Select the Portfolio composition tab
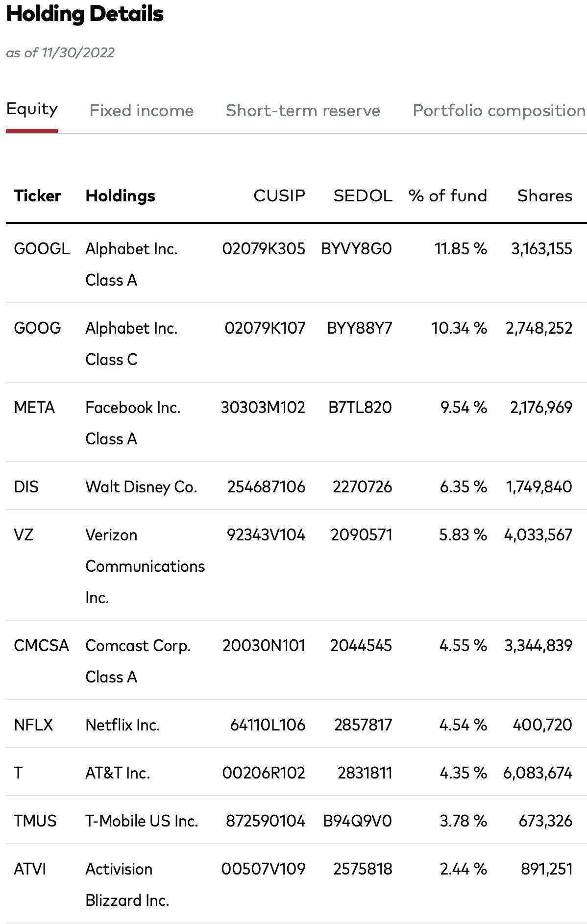 [x=499, y=110]
